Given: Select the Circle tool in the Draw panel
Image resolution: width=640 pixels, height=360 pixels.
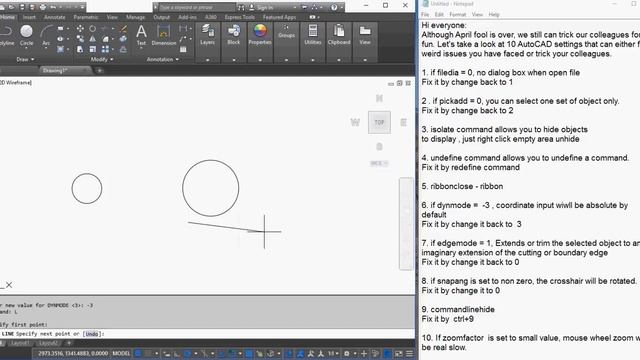Looking at the screenshot, I should 27,35.
